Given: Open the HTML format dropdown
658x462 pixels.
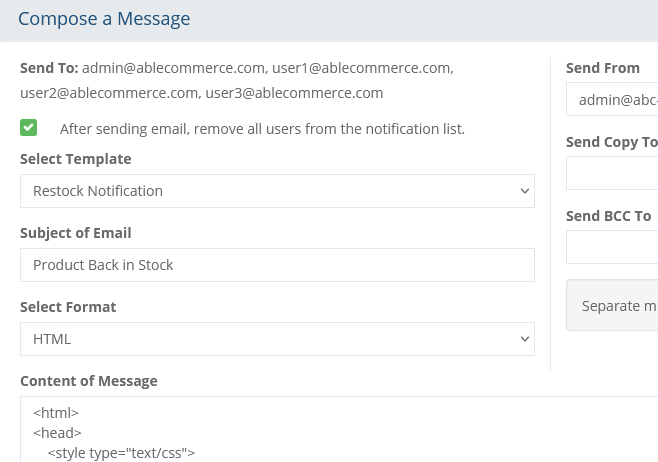Looking at the screenshot, I should 277,339.
